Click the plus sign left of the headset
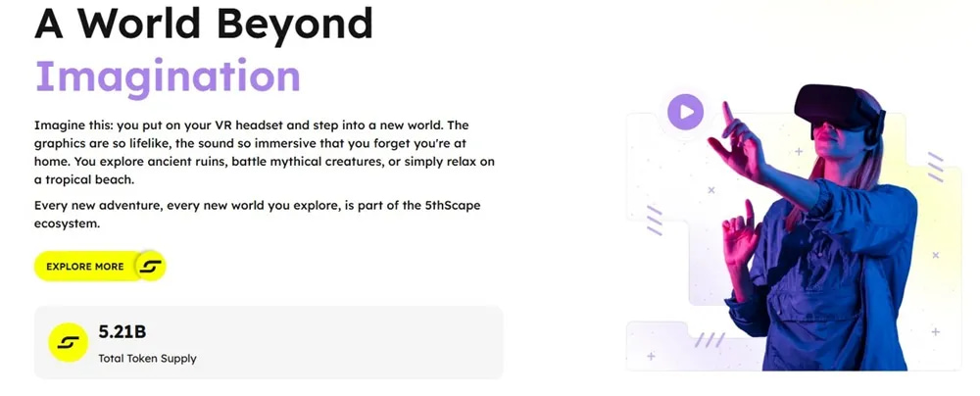 pyautogui.click(x=798, y=151)
